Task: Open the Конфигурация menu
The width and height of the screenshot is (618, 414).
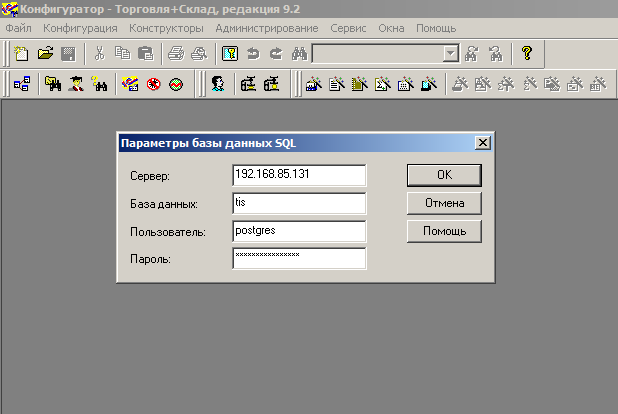Action: coord(80,28)
